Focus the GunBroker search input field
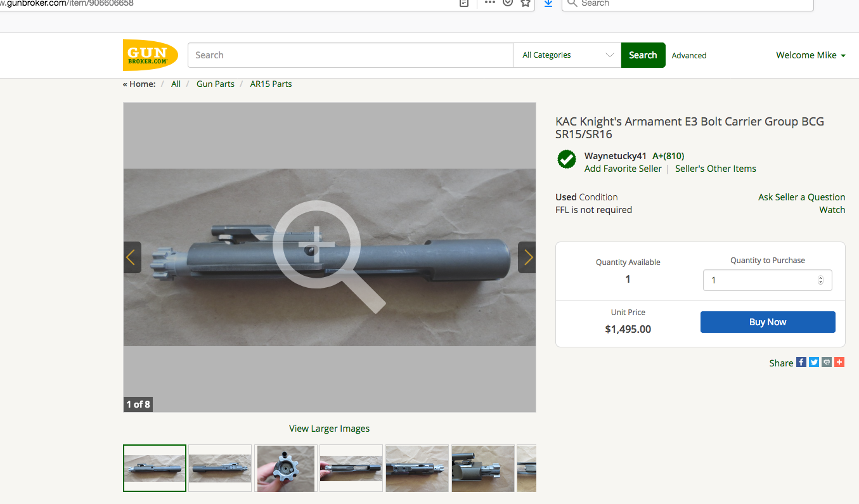859x504 pixels. pyautogui.click(x=350, y=55)
